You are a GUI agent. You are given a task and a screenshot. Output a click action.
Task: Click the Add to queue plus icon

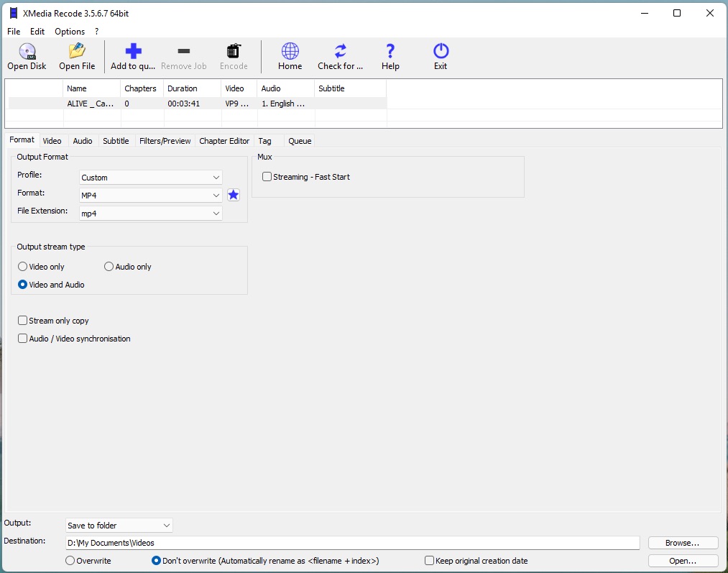click(133, 51)
